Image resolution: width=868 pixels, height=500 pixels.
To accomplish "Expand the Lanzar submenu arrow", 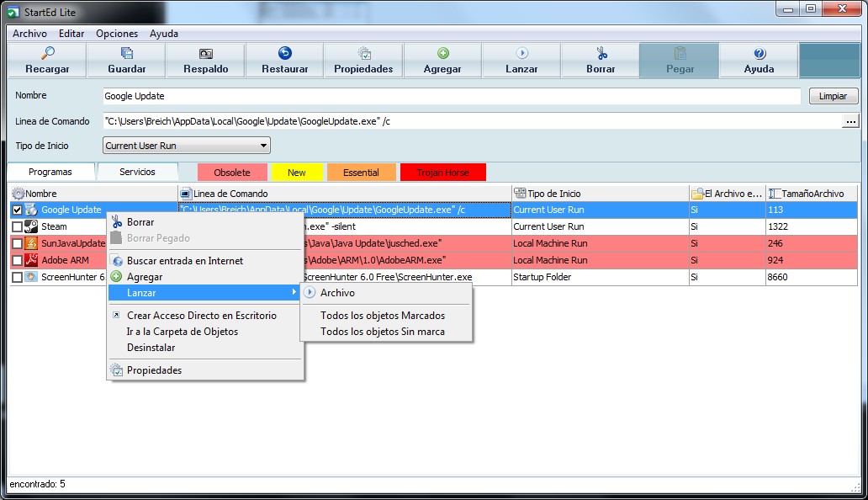I will pos(294,292).
